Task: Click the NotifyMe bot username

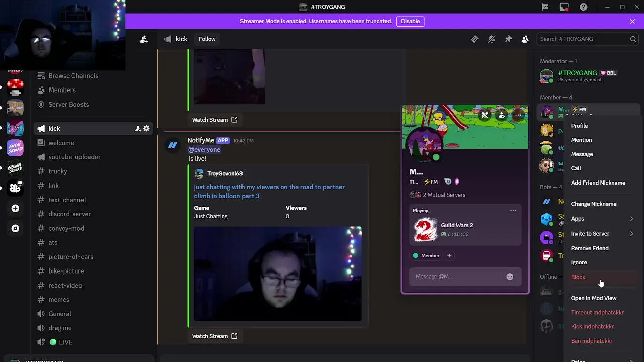Action: click(x=201, y=140)
